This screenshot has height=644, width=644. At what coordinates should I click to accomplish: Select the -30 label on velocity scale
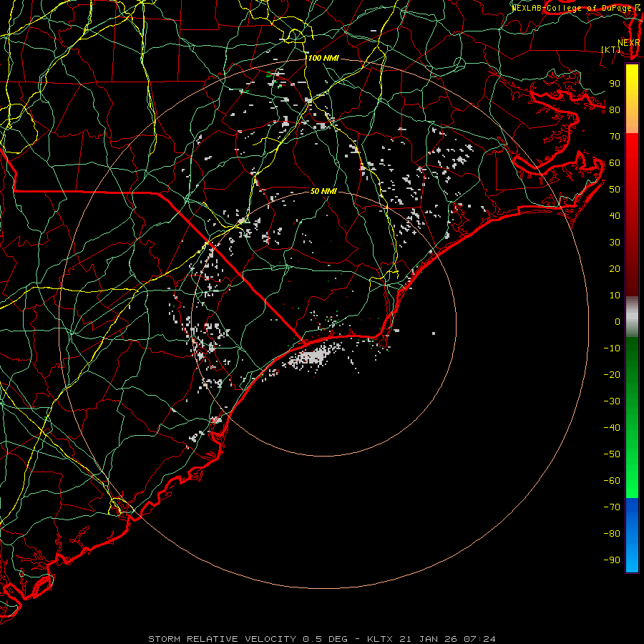pyautogui.click(x=612, y=401)
